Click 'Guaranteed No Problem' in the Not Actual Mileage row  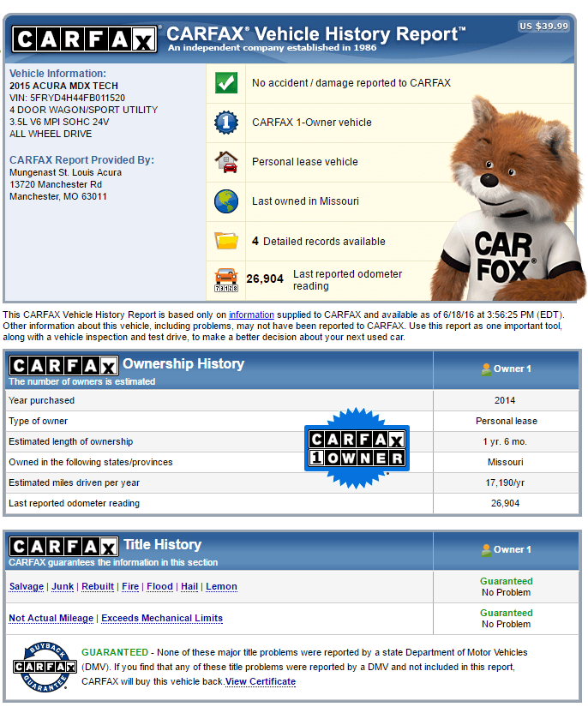506,618
